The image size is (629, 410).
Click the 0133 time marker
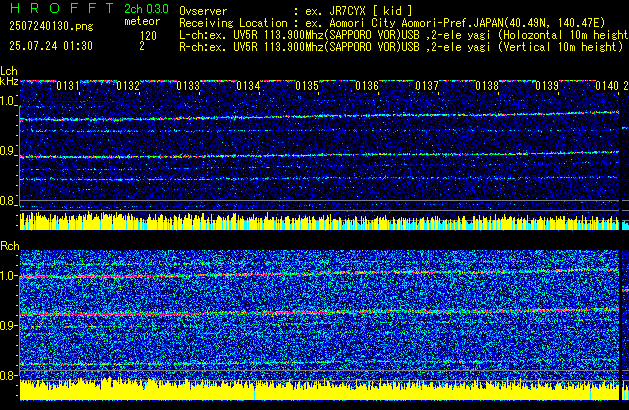click(188, 86)
